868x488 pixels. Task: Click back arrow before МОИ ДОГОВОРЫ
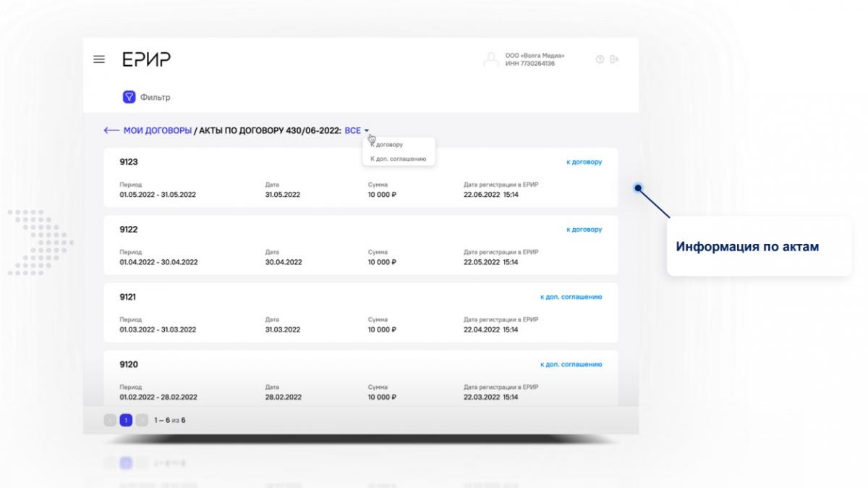click(111, 130)
